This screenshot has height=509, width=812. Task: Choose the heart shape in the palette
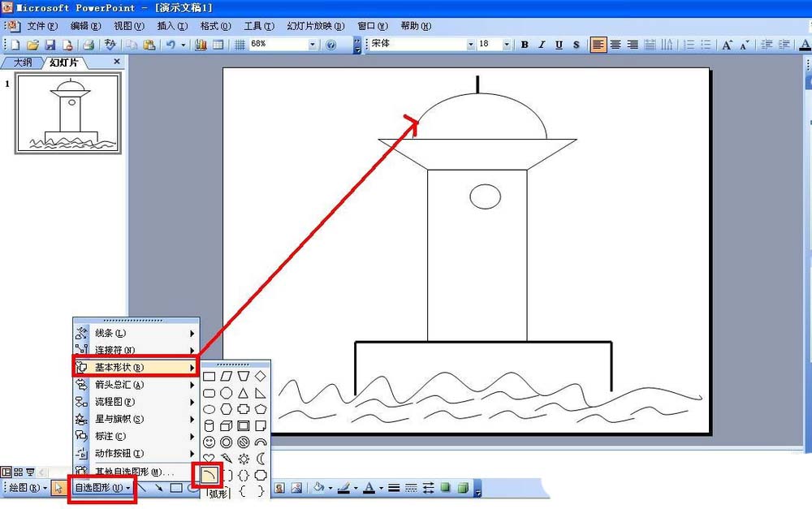[209, 458]
